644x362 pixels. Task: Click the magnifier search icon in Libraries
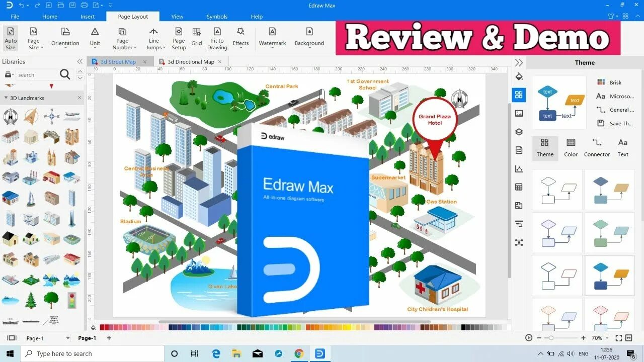click(x=65, y=74)
